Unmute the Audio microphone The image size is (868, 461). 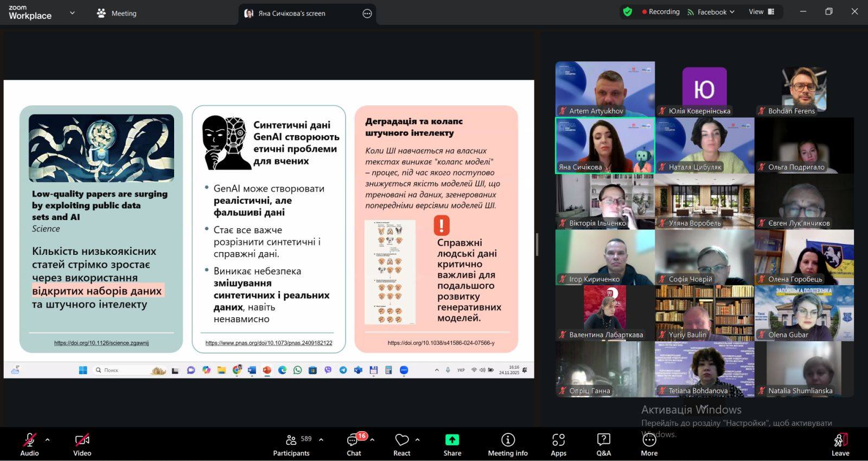(x=29, y=444)
